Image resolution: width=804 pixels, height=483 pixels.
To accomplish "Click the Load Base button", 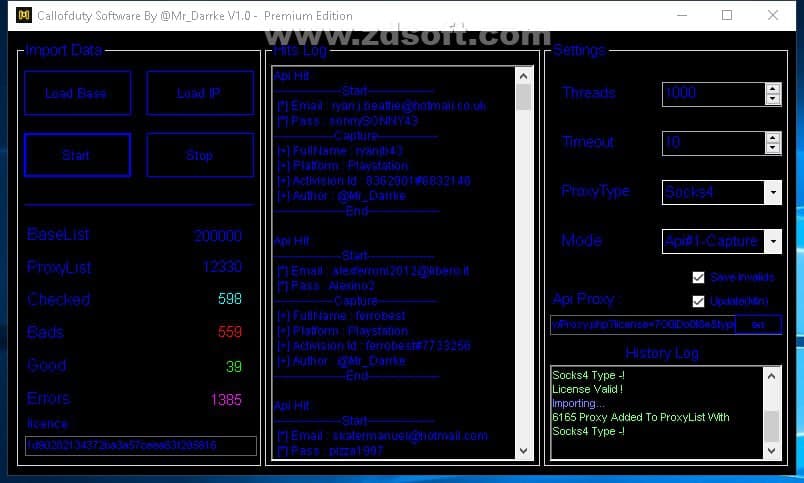I will pyautogui.click(x=77, y=93).
